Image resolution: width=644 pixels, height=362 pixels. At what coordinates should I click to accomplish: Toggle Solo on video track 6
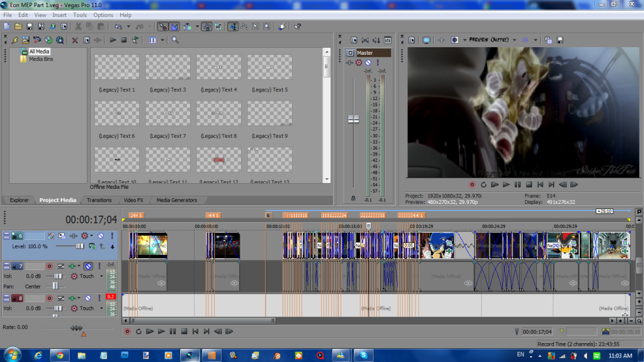111,235
